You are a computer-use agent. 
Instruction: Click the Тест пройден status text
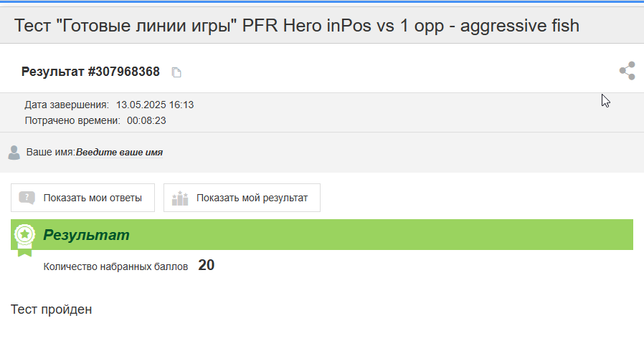tap(52, 309)
